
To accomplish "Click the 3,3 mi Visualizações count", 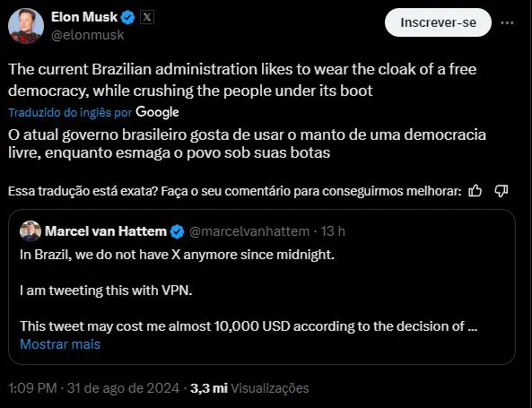I will click(249, 388).
